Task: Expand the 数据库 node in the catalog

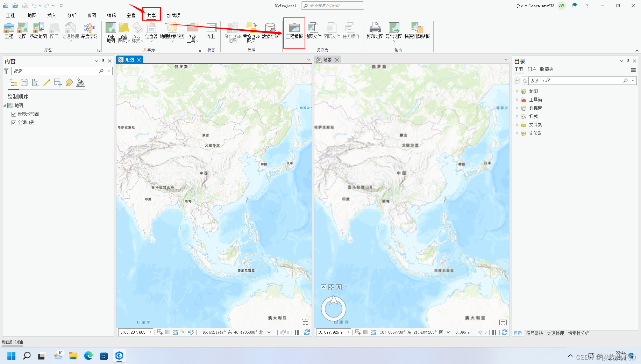Action: [x=518, y=108]
